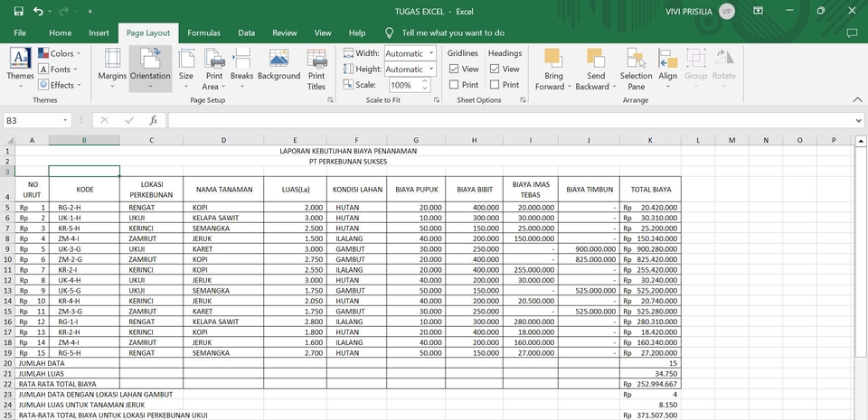Viewport: 868px width, 420px height.
Task: Switch to the Home tab
Action: [61, 33]
